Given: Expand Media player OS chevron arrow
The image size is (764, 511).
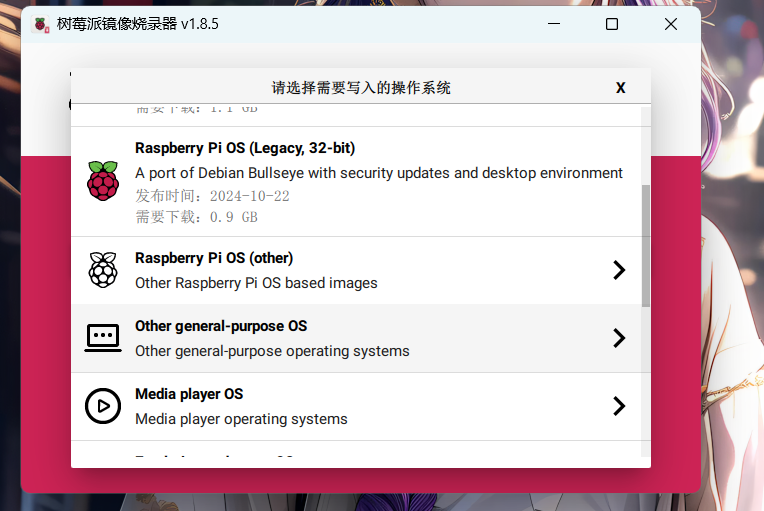Looking at the screenshot, I should point(619,406).
